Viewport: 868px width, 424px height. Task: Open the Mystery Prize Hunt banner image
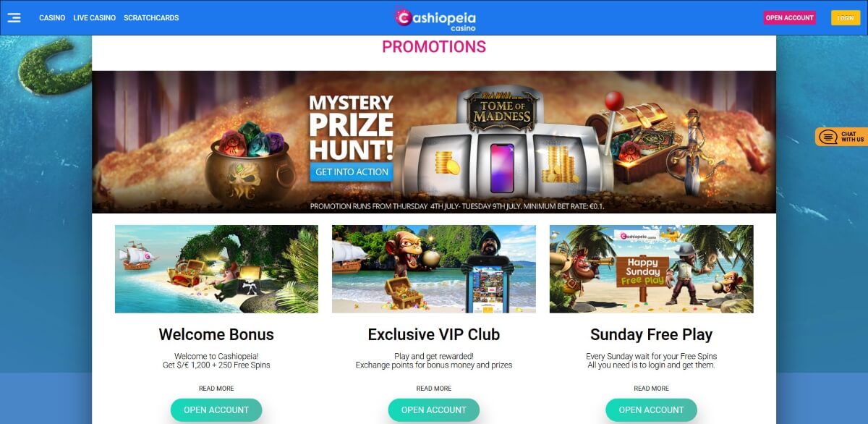(434, 142)
